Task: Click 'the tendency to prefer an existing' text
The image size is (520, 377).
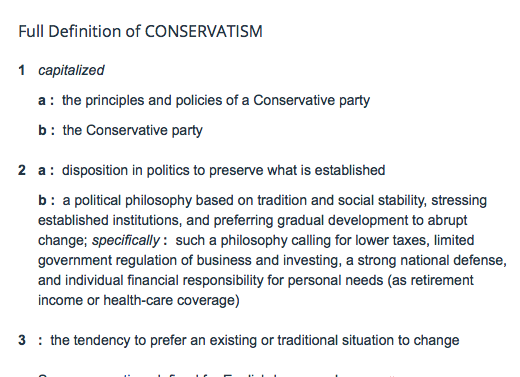Action: tap(156, 340)
